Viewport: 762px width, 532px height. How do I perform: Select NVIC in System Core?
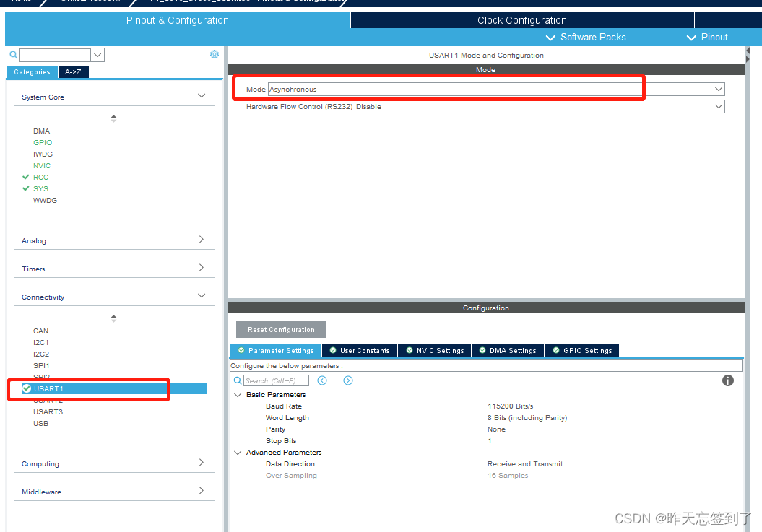point(42,166)
